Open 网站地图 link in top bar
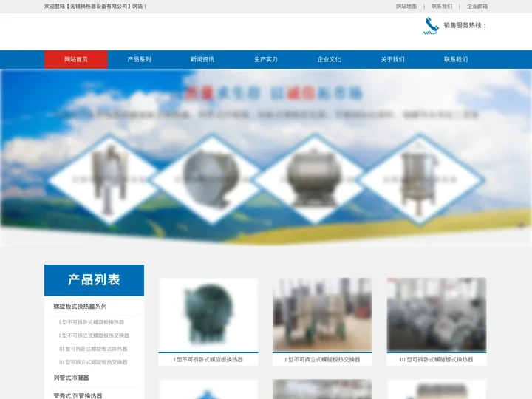 [406, 7]
